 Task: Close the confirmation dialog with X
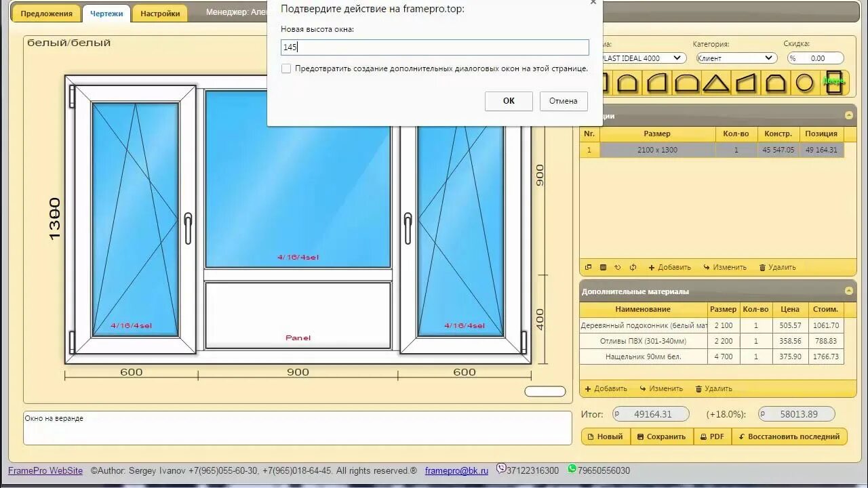pos(593,3)
